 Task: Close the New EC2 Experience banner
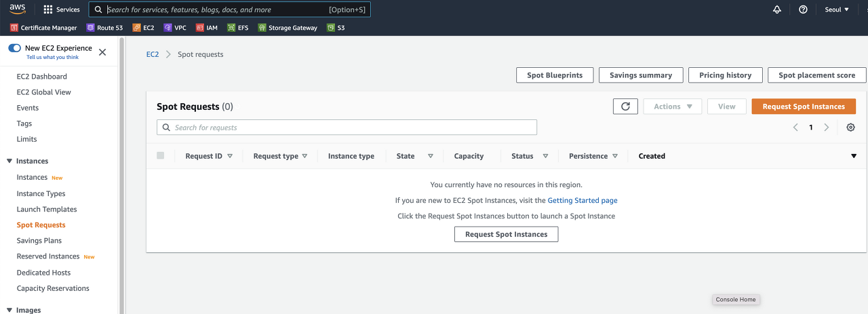[102, 52]
